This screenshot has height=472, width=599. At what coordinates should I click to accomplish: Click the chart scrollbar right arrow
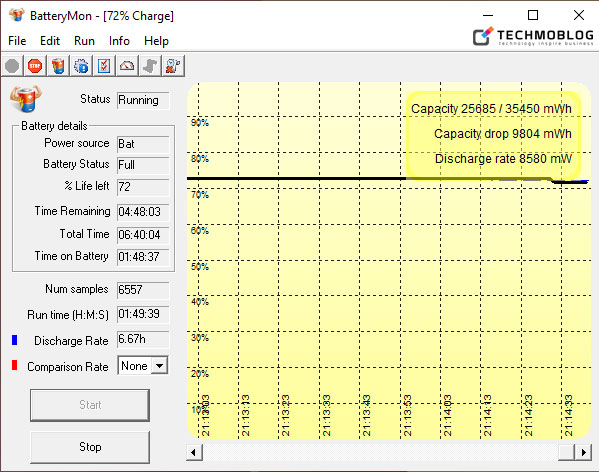coord(583,453)
